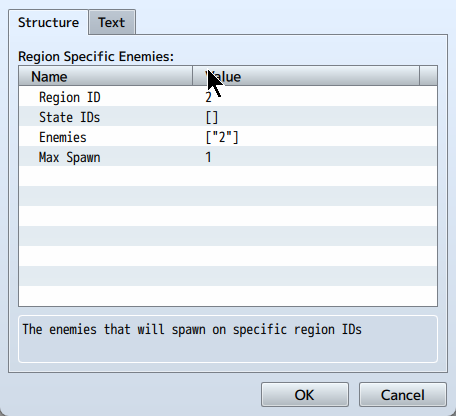Click the description text box about spawning enemies
This screenshot has width=456, height=416.
pyautogui.click(x=228, y=339)
